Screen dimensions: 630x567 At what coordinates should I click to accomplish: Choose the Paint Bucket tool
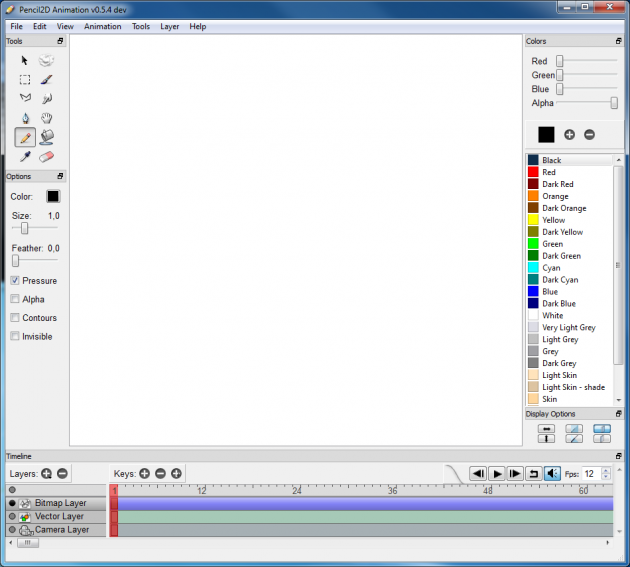pyautogui.click(x=46, y=137)
